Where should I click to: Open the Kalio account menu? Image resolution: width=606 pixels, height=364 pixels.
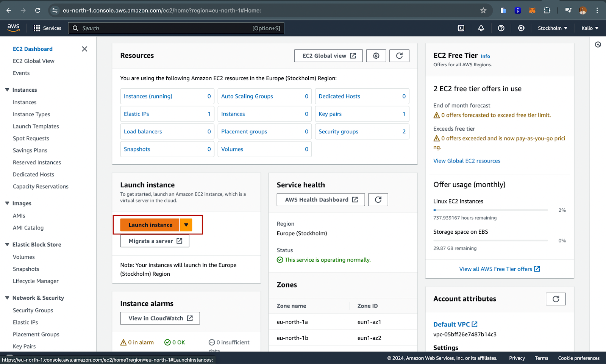(x=590, y=28)
